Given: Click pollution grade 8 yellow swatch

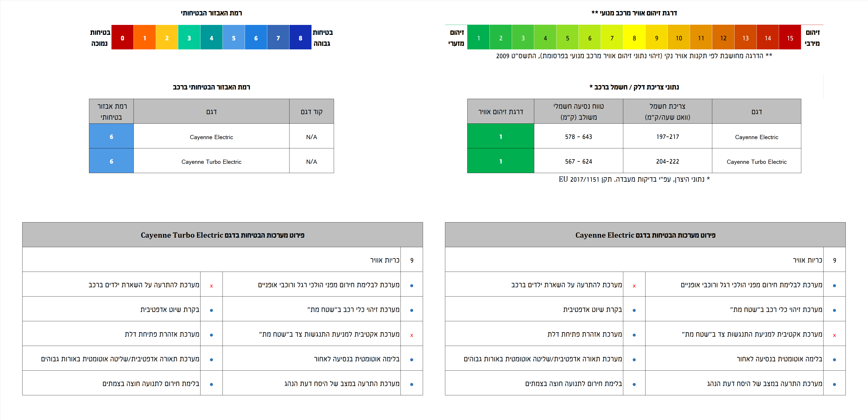Looking at the screenshot, I should (x=634, y=37).
